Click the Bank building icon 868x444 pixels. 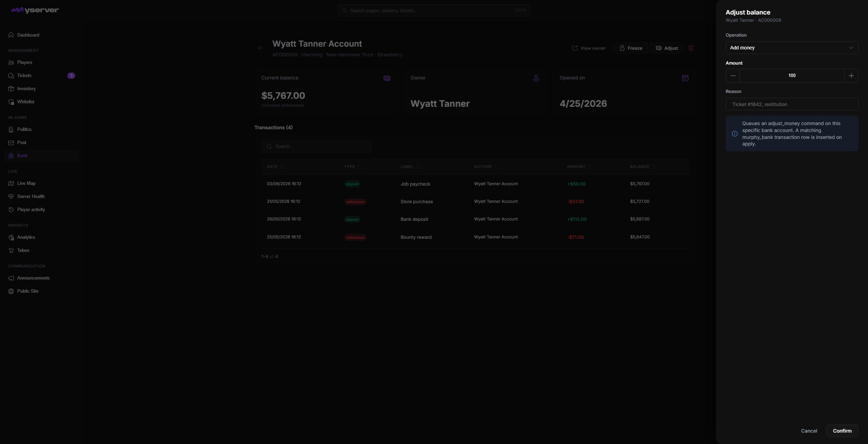click(x=11, y=156)
